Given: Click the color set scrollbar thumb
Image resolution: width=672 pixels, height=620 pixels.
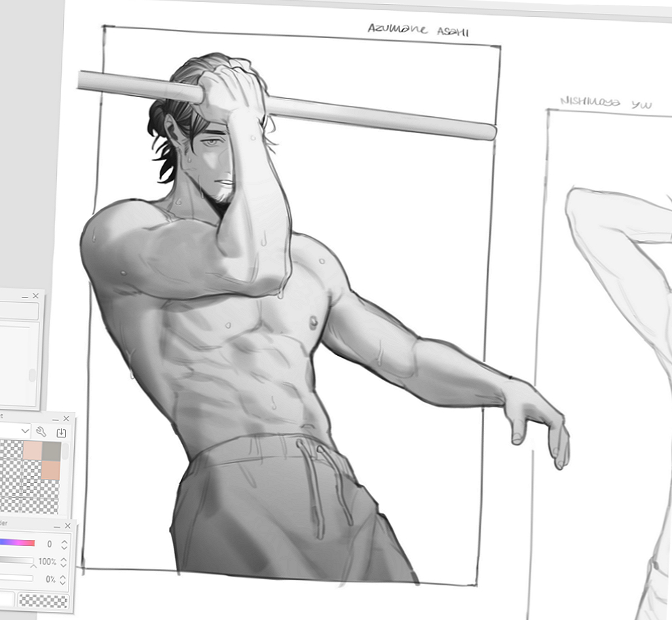Looking at the screenshot, I should 65,452.
